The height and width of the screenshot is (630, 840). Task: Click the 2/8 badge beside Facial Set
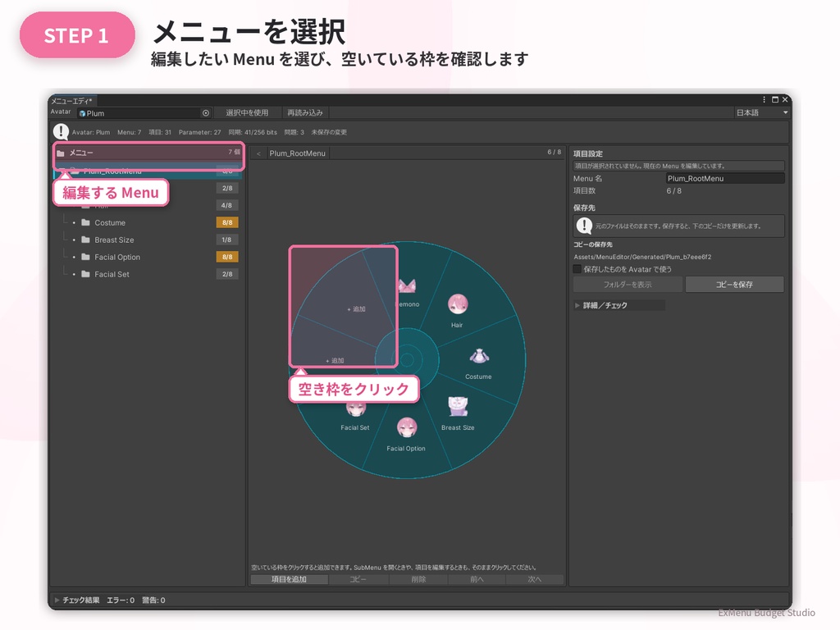click(227, 274)
